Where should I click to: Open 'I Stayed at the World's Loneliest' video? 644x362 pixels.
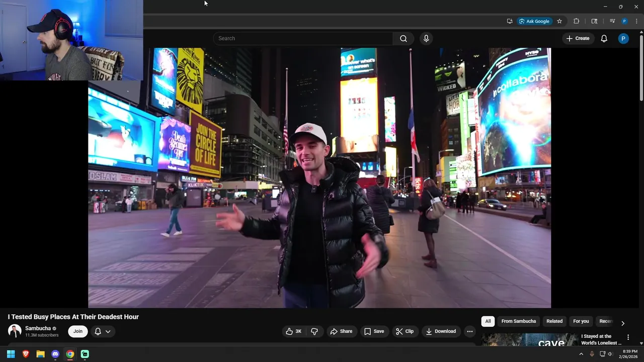[x=601, y=339]
